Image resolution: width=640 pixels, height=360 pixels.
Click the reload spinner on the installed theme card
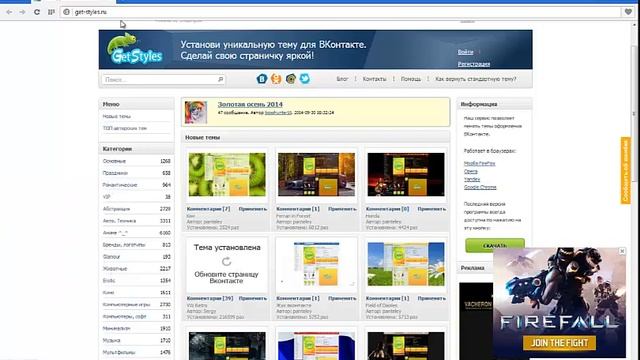(x=227, y=261)
